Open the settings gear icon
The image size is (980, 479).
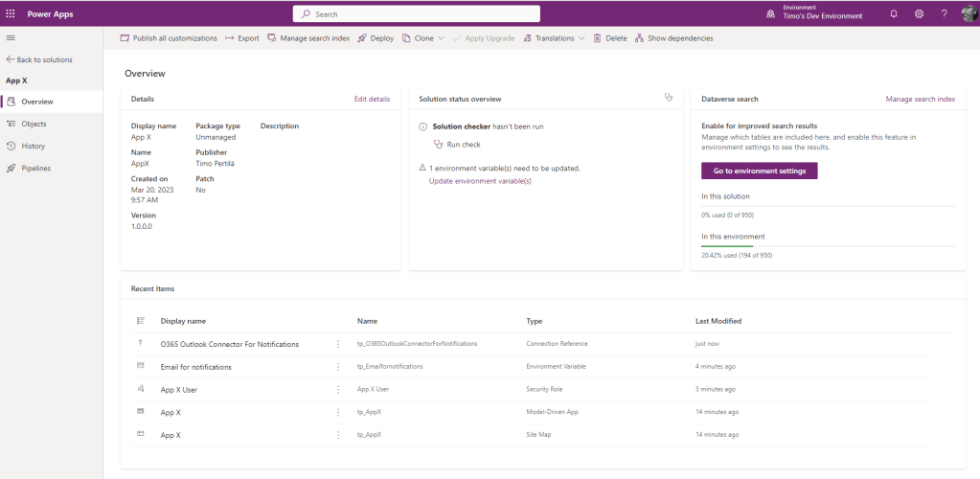tap(919, 14)
